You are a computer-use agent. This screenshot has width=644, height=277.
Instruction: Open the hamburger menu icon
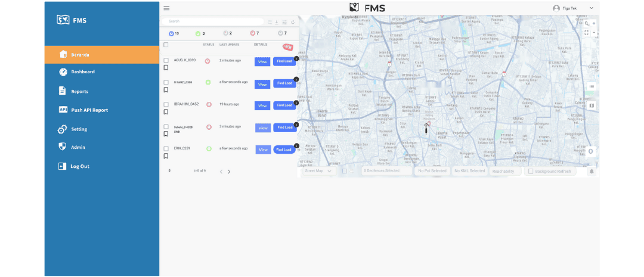[x=166, y=8]
